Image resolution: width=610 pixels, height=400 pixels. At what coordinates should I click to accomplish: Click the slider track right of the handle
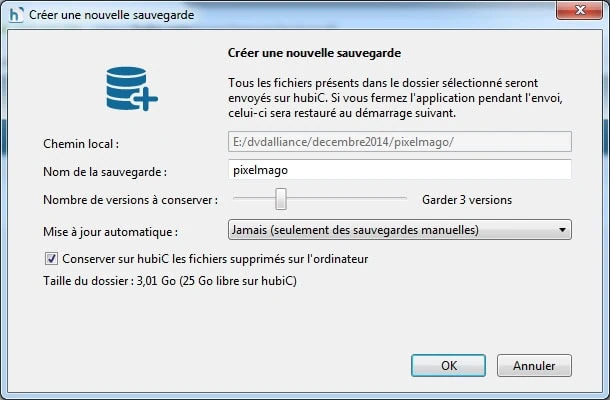(x=350, y=200)
